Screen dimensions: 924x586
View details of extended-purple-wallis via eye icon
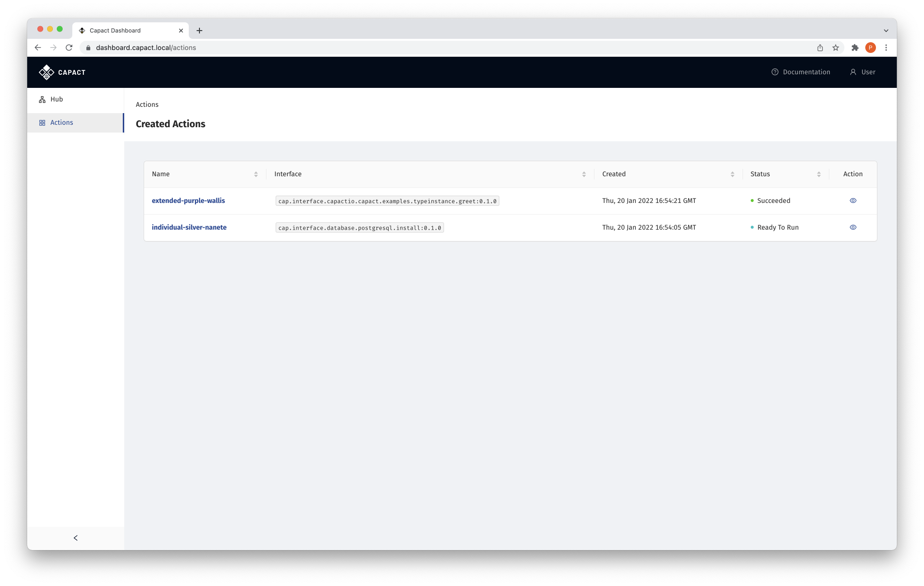click(x=853, y=201)
